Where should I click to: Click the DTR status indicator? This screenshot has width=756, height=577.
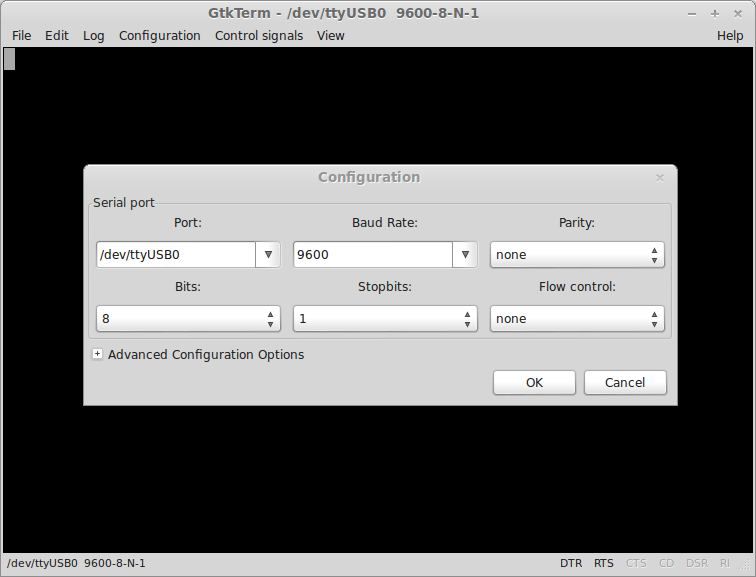[571, 563]
